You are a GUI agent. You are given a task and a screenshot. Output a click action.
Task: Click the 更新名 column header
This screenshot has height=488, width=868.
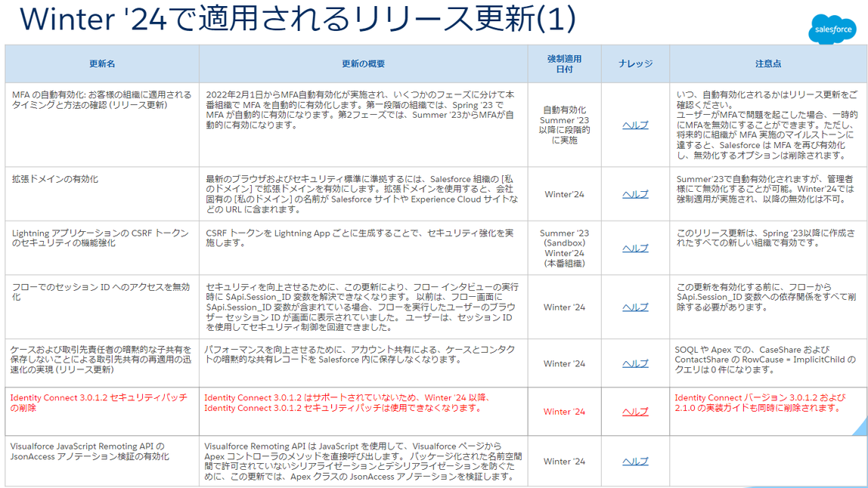click(102, 63)
